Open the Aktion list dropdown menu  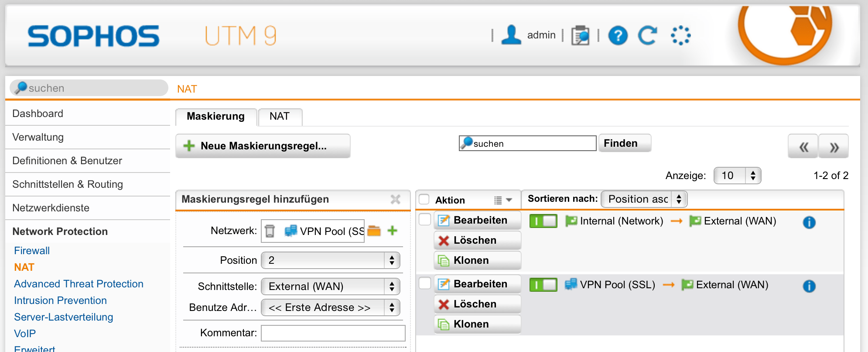point(503,200)
